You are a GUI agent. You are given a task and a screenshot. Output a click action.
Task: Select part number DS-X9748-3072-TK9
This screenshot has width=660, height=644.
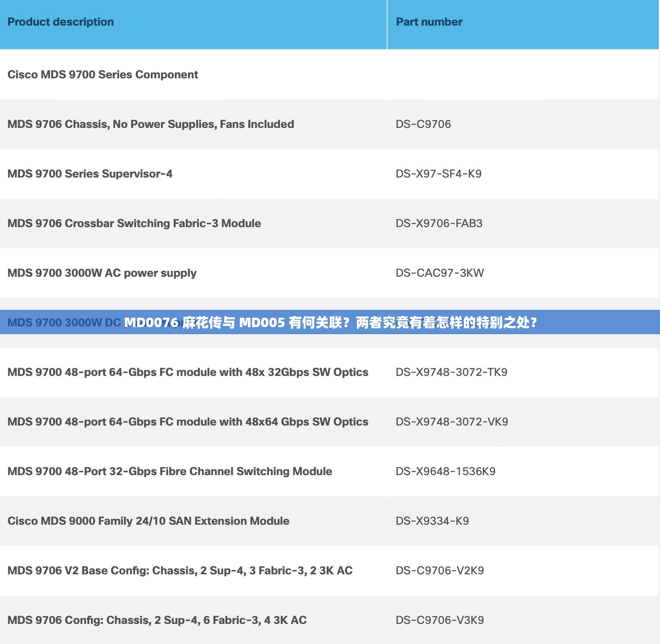(x=452, y=372)
